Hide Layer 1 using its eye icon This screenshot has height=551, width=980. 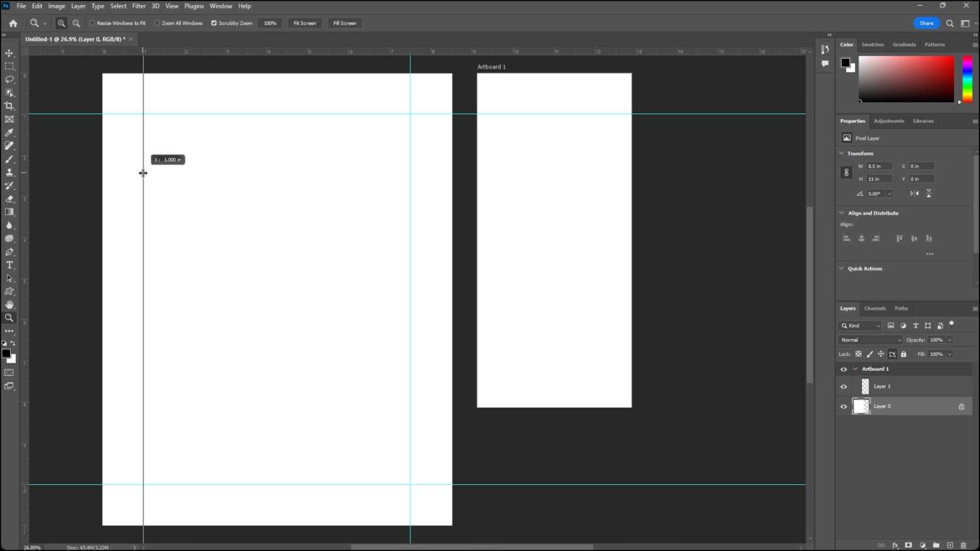(x=843, y=387)
